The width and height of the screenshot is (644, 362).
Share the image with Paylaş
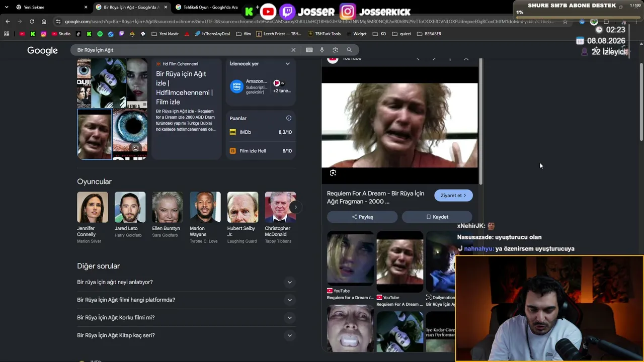(x=362, y=217)
